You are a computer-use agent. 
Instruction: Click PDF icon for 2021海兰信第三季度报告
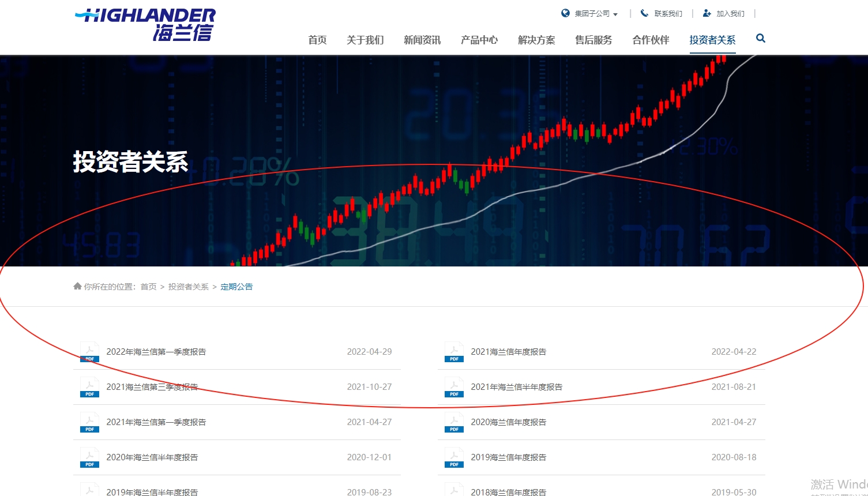89,387
